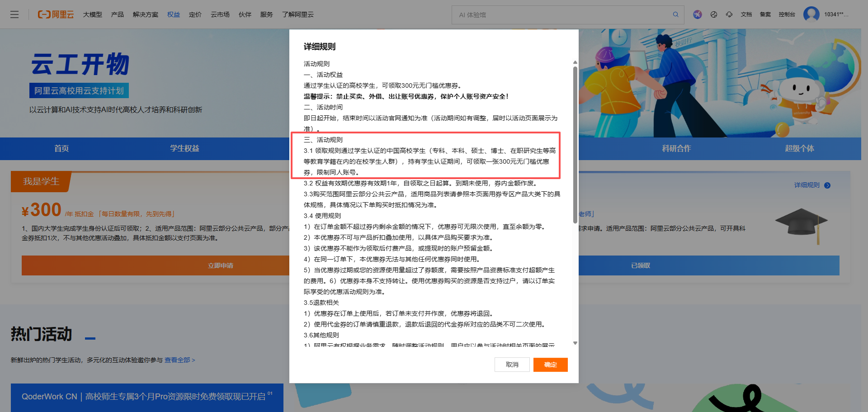This screenshot has width=868, height=412.
Task: Click 取消 in the rules dialog
Action: [512, 365]
